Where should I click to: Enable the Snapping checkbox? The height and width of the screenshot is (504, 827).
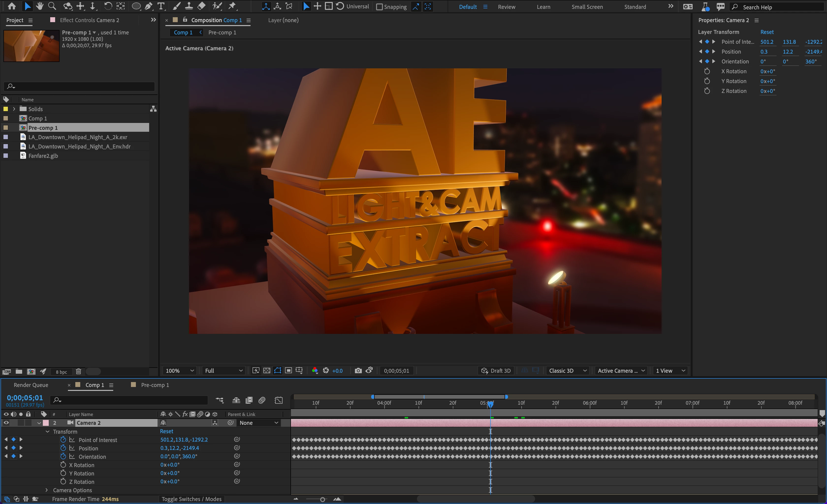pyautogui.click(x=379, y=7)
